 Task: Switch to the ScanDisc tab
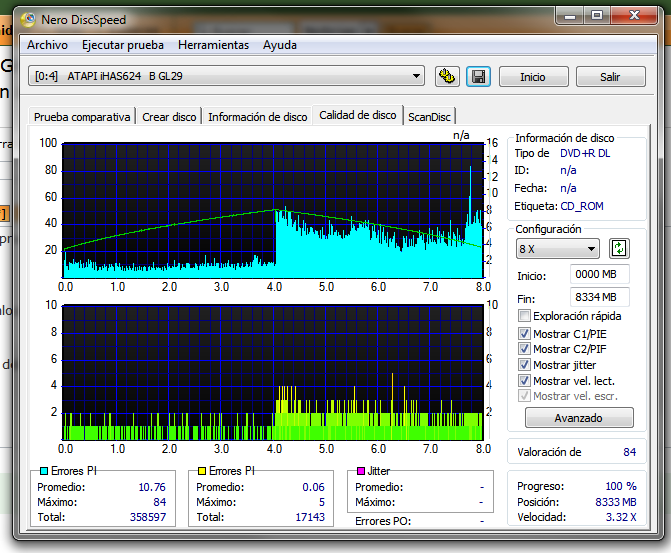click(429, 117)
